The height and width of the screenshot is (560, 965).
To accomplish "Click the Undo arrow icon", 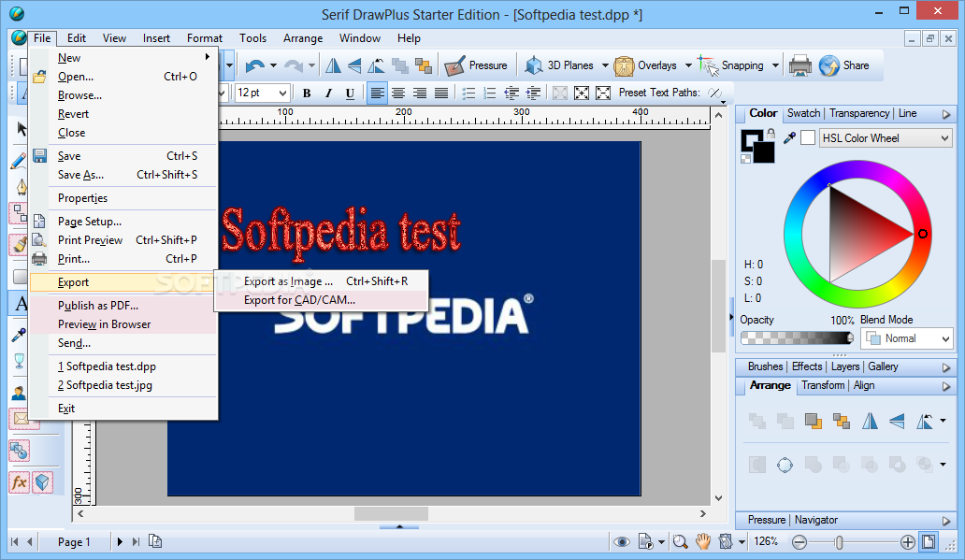I will 254,65.
